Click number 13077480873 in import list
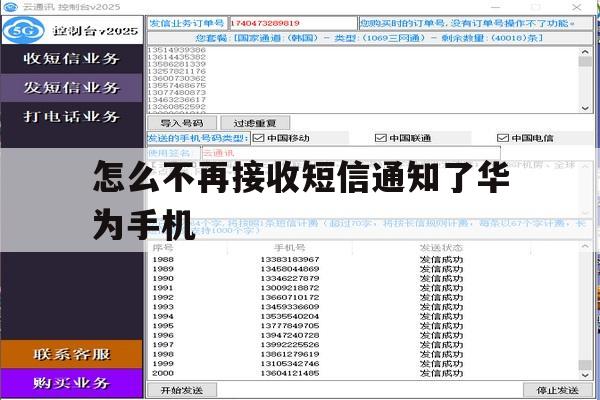 [x=177, y=92]
